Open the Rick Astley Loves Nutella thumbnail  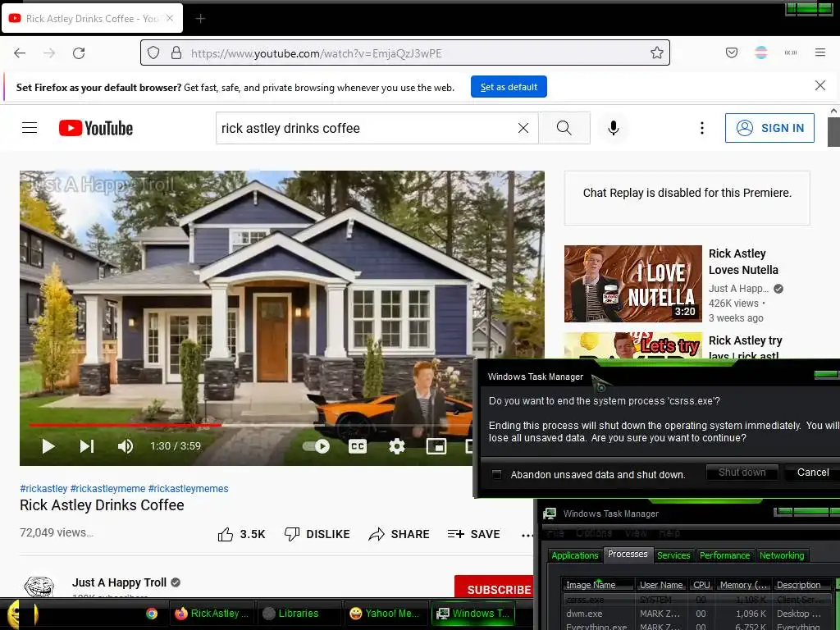point(632,284)
